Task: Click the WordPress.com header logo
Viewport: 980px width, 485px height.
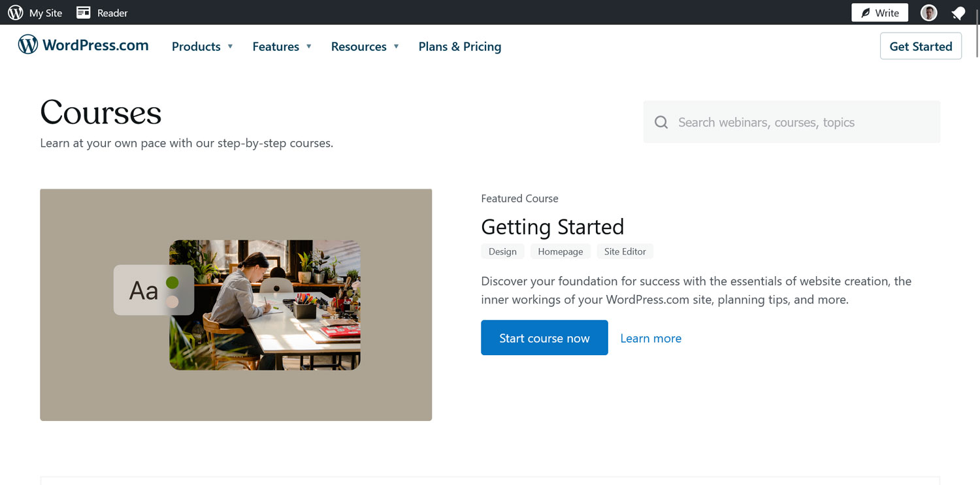Action: coord(84,45)
